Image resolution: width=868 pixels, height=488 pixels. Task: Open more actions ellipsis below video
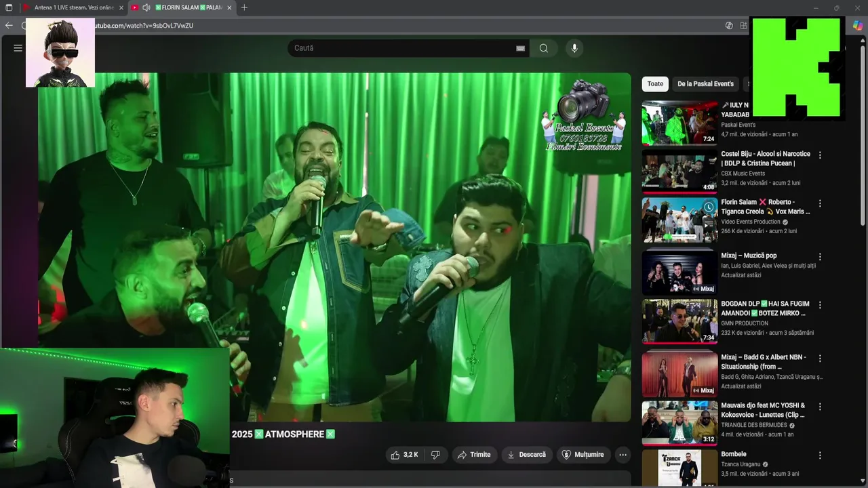click(623, 455)
